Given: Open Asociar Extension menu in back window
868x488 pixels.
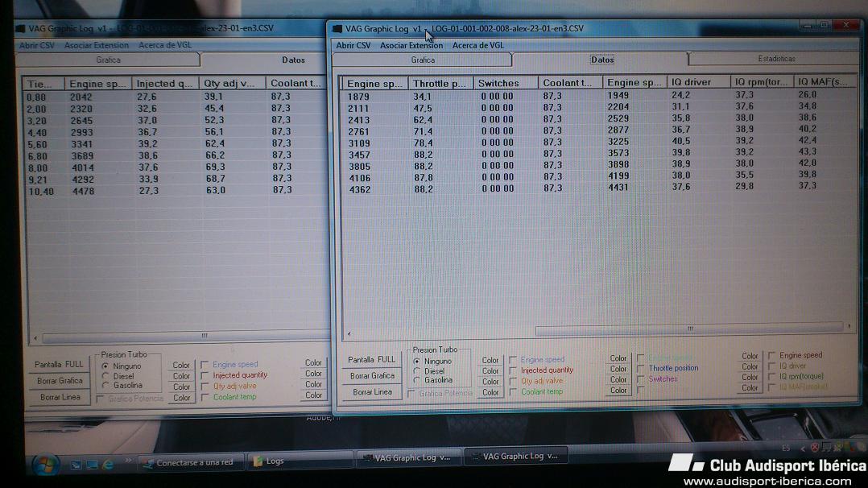Looking at the screenshot, I should point(97,45).
